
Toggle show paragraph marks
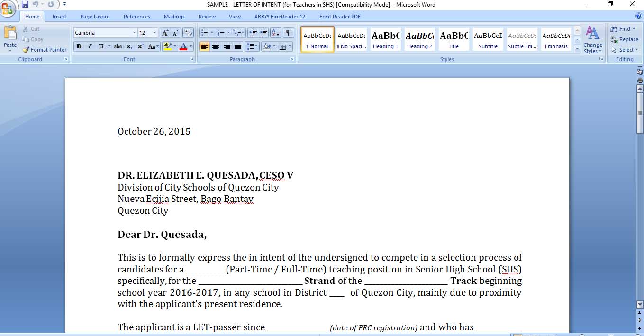(288, 33)
